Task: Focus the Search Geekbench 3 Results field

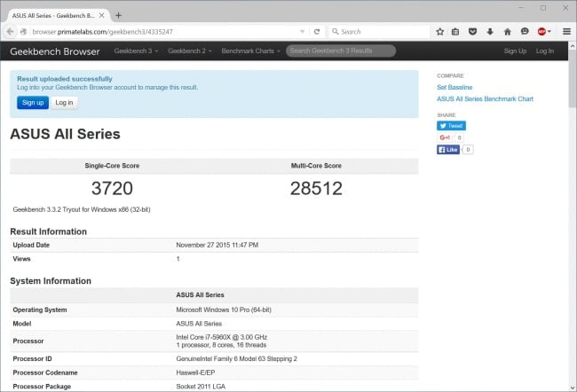Action: point(341,51)
